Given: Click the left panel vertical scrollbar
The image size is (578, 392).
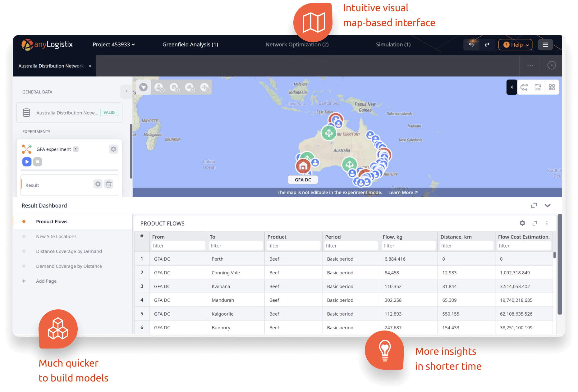Looking at the screenshot, I should pos(131,151).
